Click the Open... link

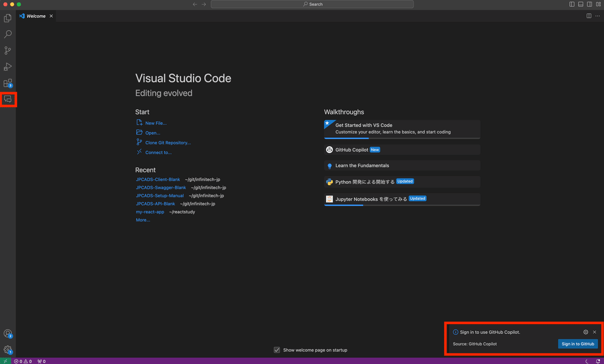coord(153,133)
